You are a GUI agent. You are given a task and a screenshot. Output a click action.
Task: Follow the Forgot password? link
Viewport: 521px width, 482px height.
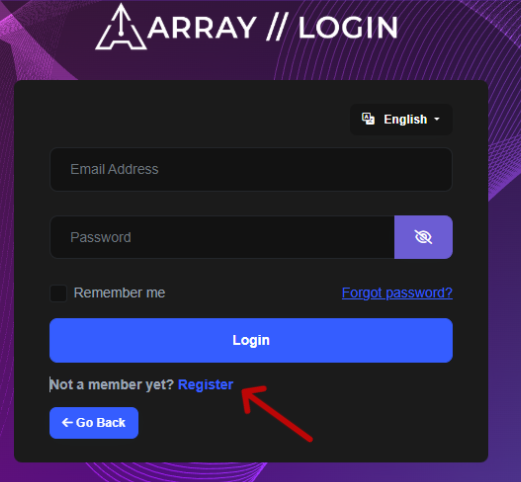(x=397, y=293)
